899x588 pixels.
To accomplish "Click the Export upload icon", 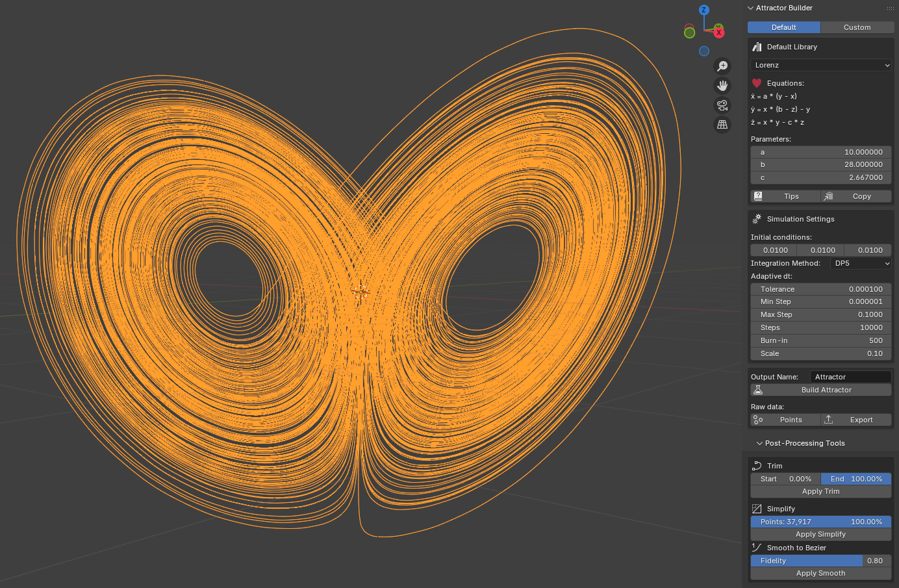I will pos(828,419).
